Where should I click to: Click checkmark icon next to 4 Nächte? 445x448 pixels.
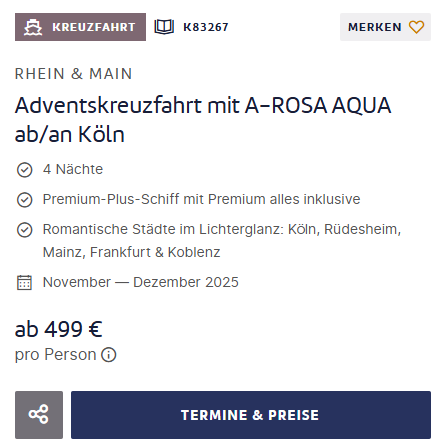[24, 170]
